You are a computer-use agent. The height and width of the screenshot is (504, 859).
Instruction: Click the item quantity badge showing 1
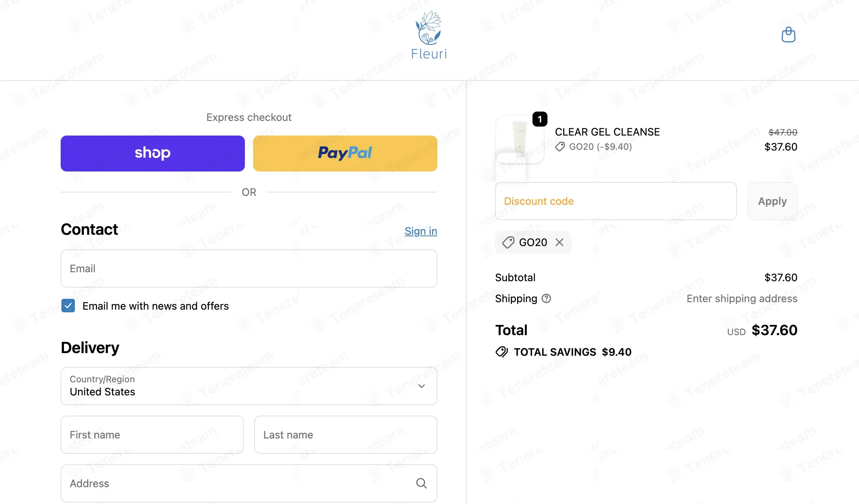click(540, 119)
